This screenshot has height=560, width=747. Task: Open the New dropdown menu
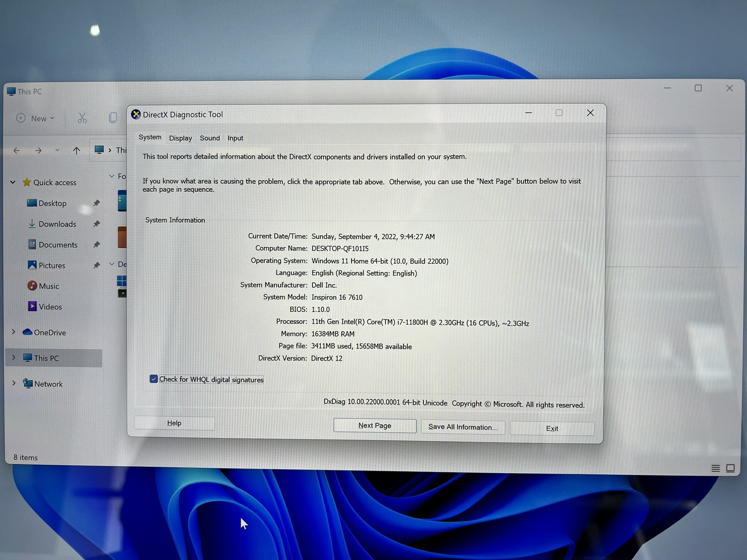[36, 118]
